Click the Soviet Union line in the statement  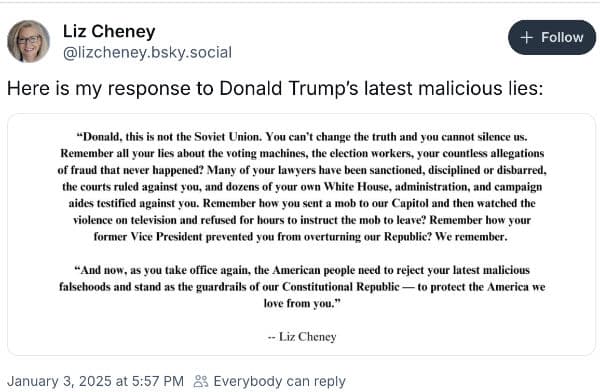pyautogui.click(x=302, y=137)
